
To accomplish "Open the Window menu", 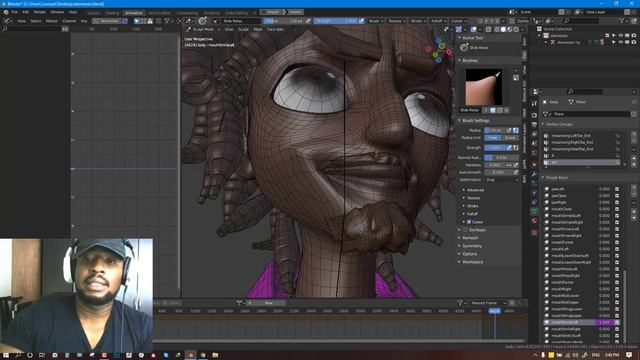I will [x=57, y=12].
